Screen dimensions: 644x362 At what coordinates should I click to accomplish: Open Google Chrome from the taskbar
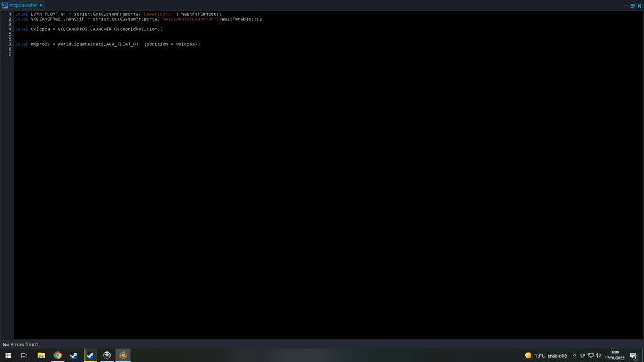pos(57,355)
